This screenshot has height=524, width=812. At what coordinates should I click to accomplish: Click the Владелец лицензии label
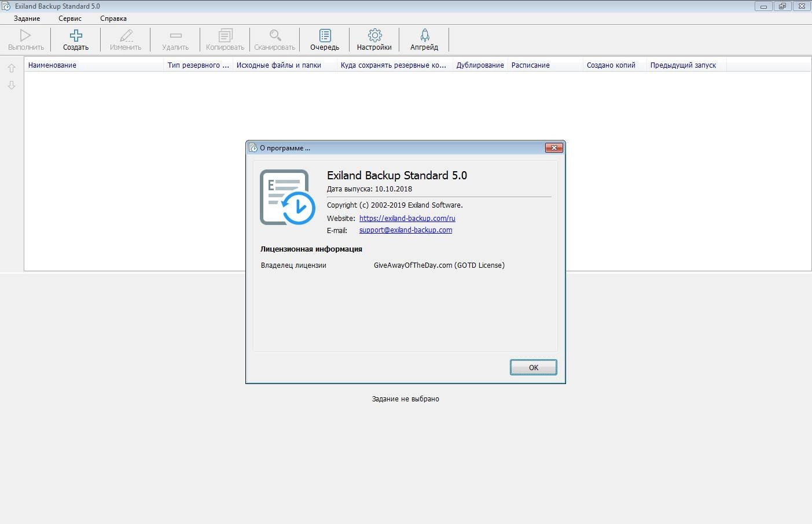[293, 265]
